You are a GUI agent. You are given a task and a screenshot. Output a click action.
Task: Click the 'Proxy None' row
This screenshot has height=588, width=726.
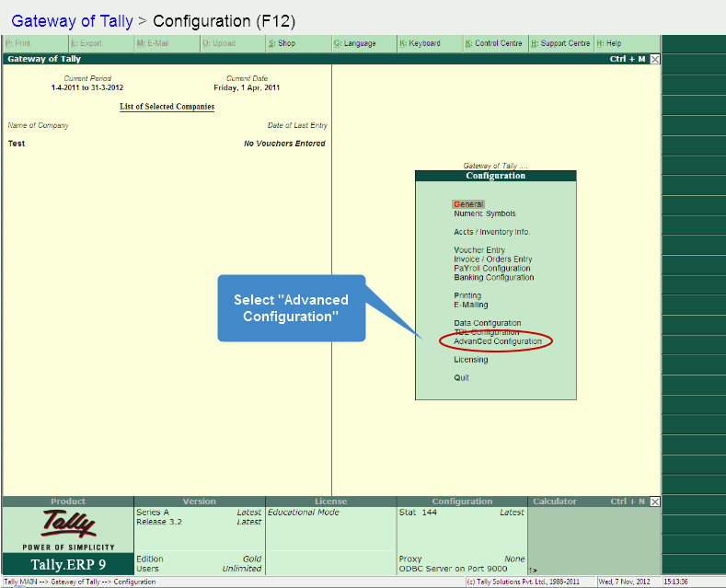[462, 559]
